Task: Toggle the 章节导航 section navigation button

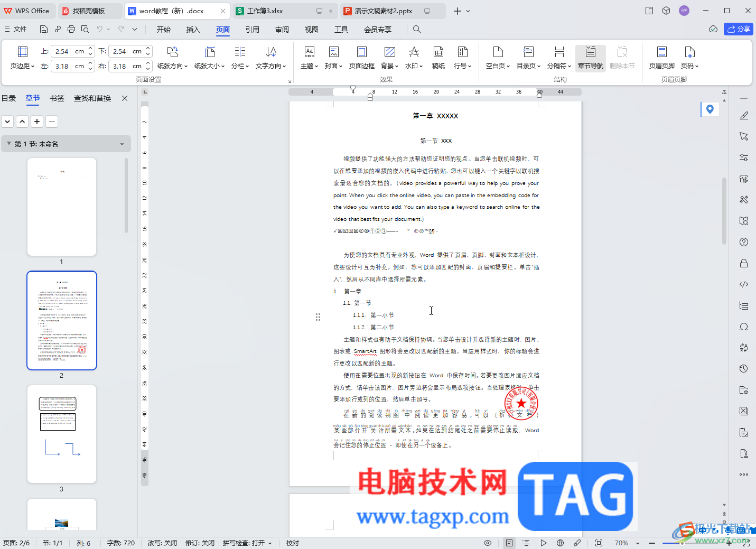Action: pos(590,58)
